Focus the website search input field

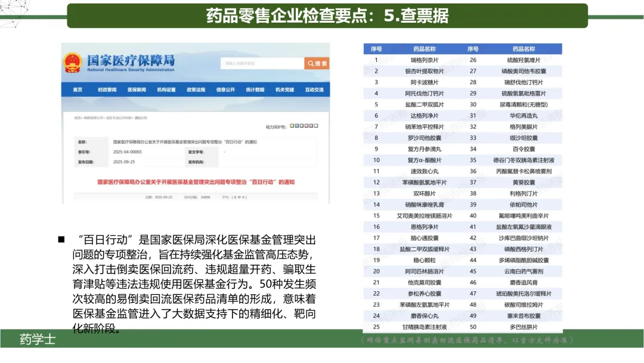(x=262, y=63)
